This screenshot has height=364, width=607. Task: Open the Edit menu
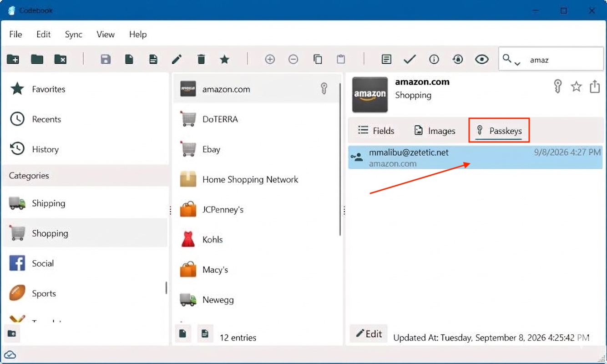[x=44, y=35]
